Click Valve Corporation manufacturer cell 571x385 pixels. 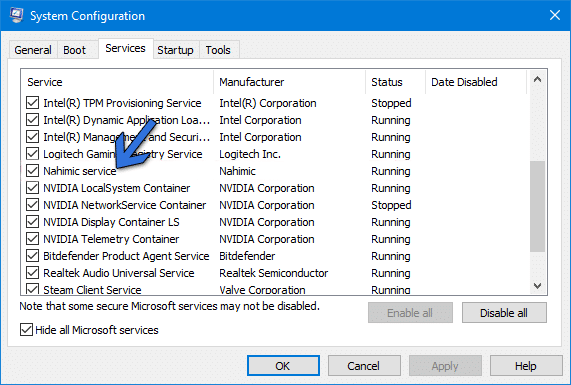[x=262, y=290]
